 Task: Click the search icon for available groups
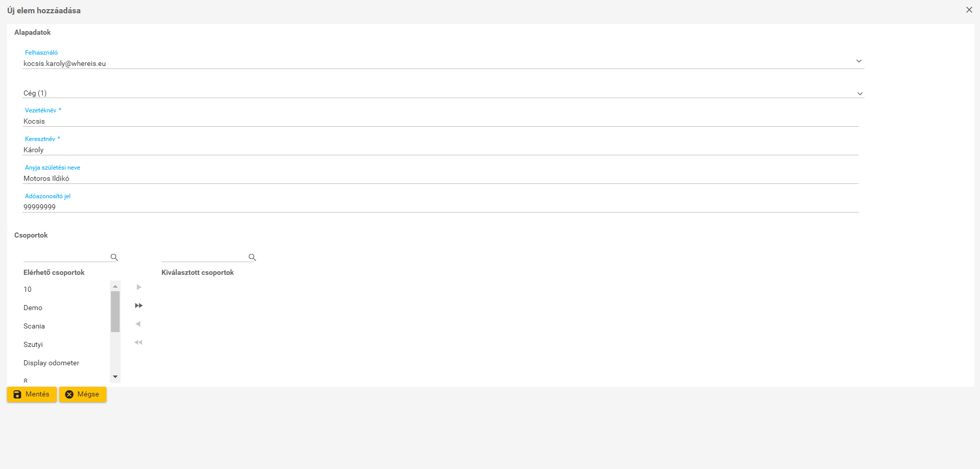click(x=114, y=257)
